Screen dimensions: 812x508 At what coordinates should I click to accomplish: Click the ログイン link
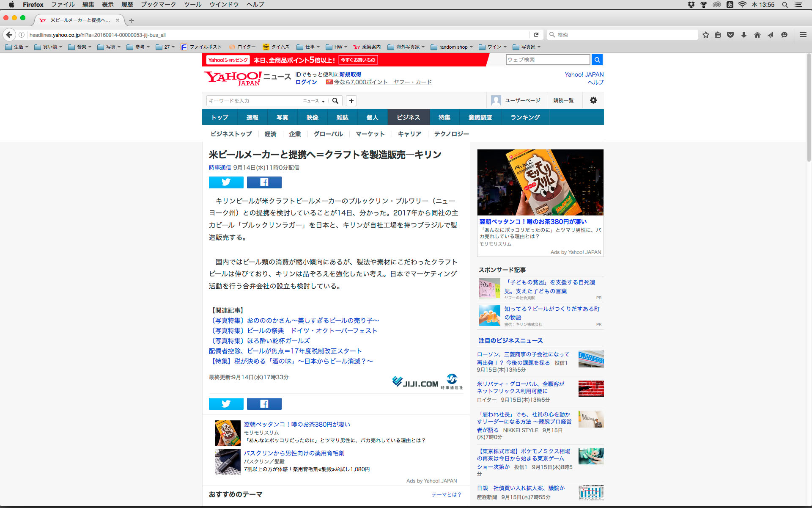point(306,82)
